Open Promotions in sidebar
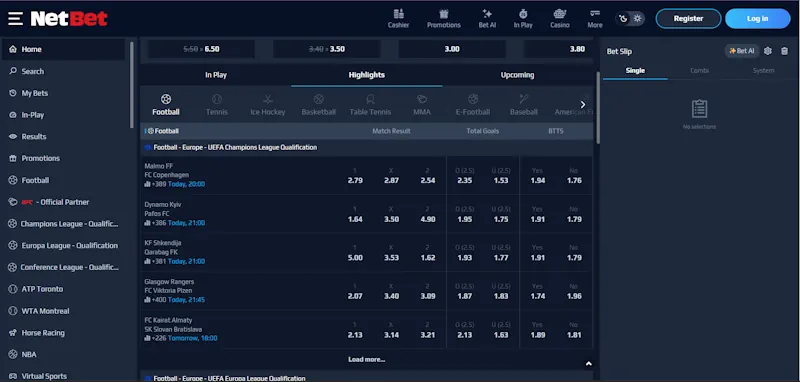 pos(63,158)
